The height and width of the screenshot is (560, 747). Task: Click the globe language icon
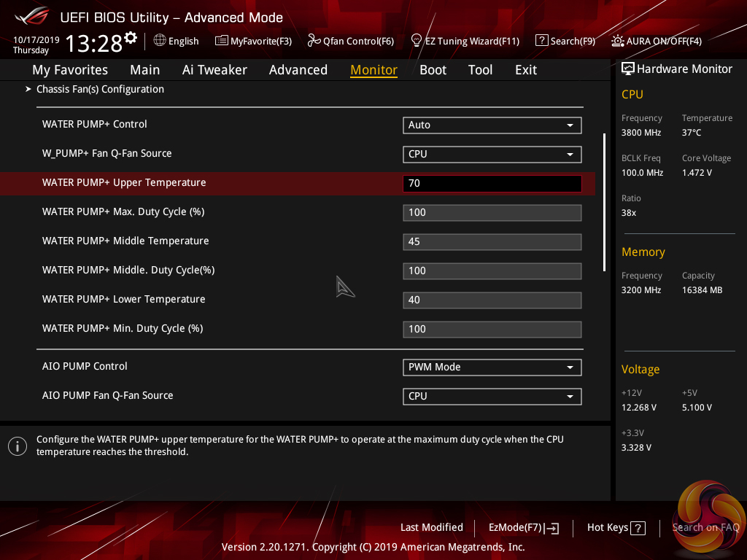160,41
